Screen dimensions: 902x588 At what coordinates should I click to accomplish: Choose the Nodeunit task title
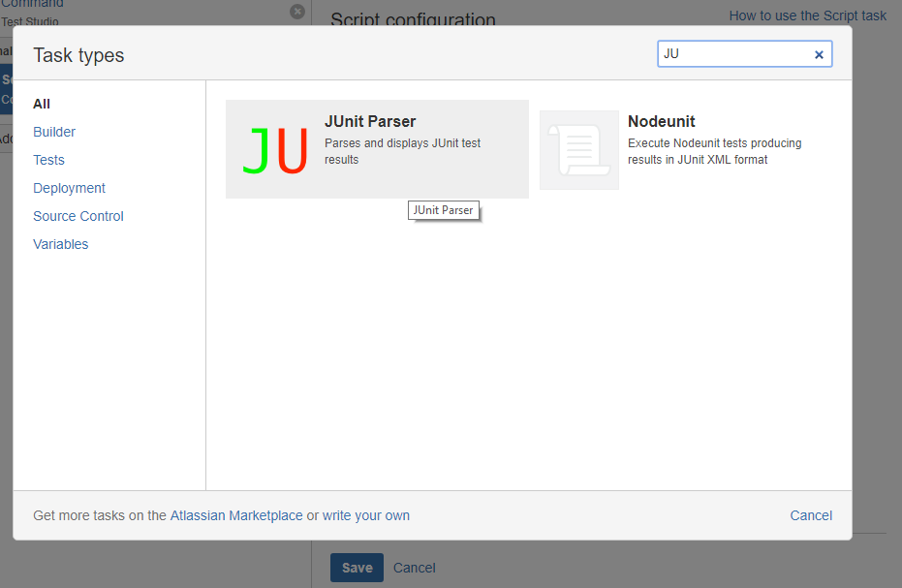[x=661, y=122]
